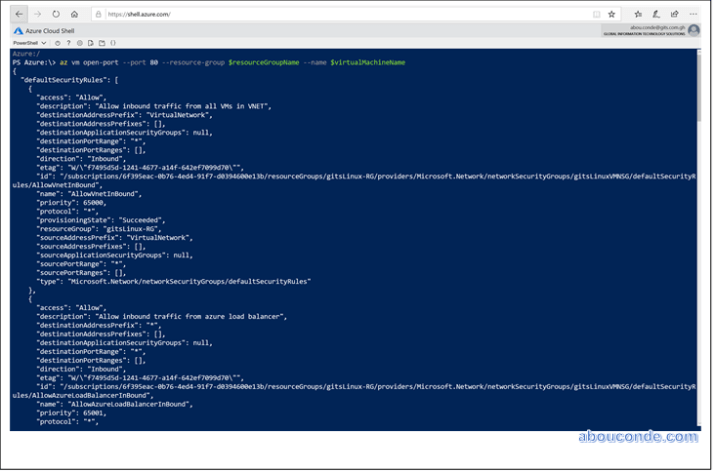Open browser Settings and more menu

694,14
